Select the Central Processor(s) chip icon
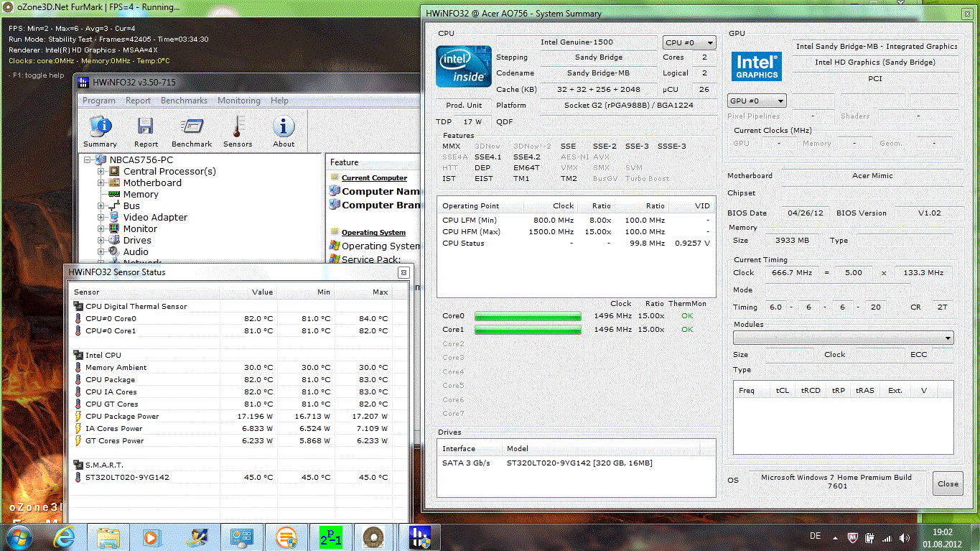 (x=113, y=171)
